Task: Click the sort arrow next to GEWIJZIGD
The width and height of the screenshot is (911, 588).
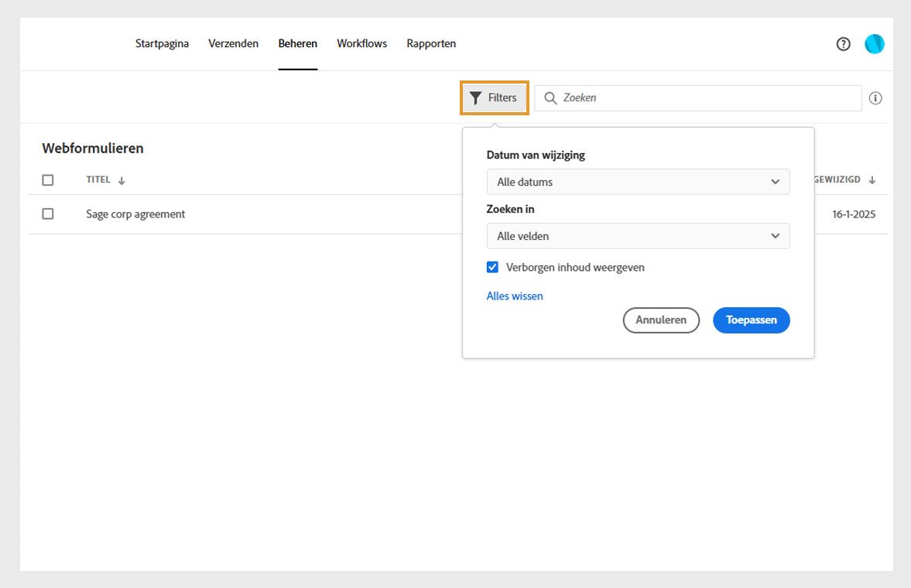Action: [872, 179]
